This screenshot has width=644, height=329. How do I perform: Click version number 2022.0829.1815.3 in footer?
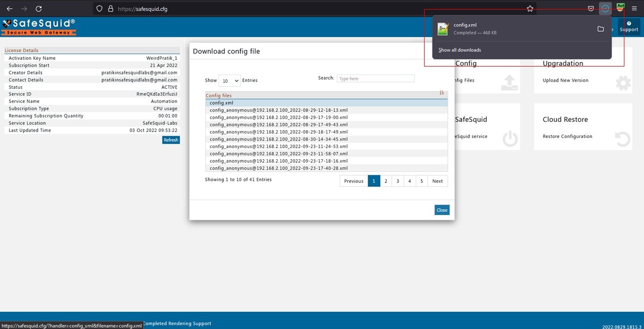pyautogui.click(x=623, y=326)
